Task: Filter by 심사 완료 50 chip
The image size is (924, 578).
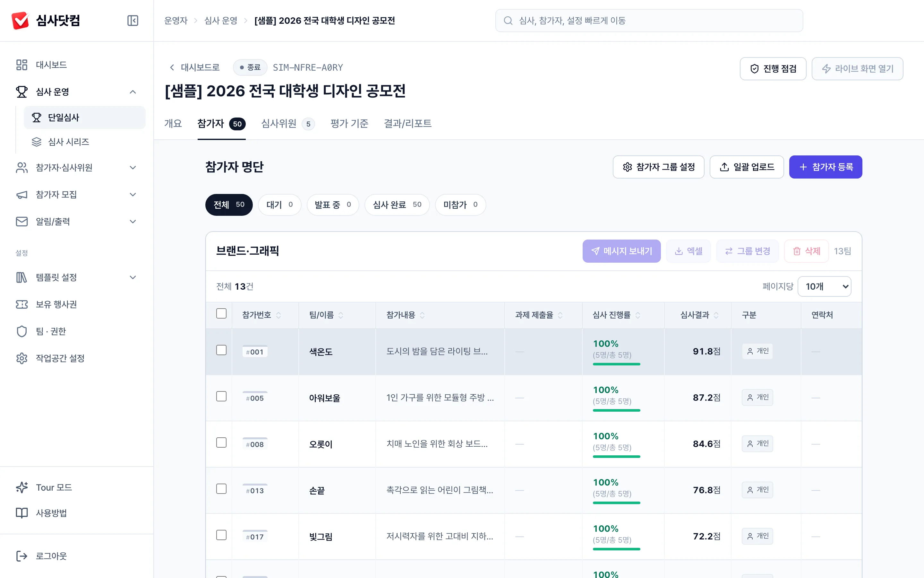Action: pyautogui.click(x=397, y=205)
